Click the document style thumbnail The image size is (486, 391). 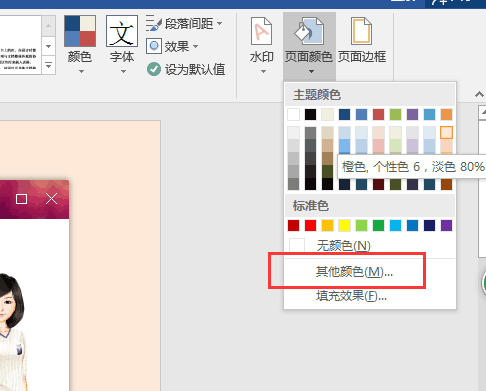20,45
